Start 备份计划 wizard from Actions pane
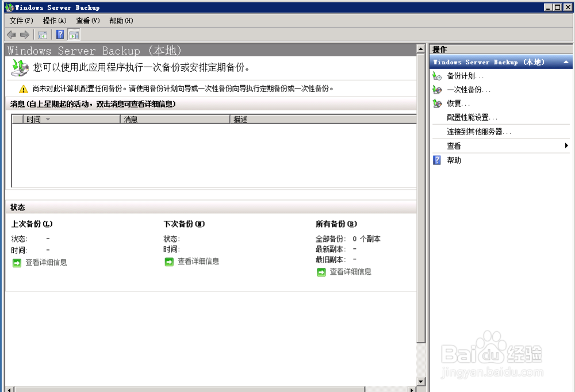This screenshot has width=575, height=392. pos(465,76)
